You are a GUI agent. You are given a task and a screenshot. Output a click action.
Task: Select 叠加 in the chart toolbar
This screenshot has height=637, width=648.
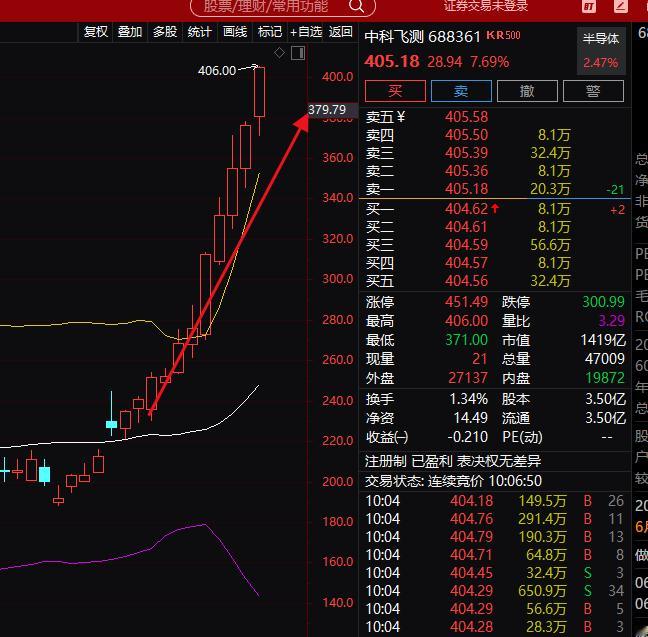point(130,32)
